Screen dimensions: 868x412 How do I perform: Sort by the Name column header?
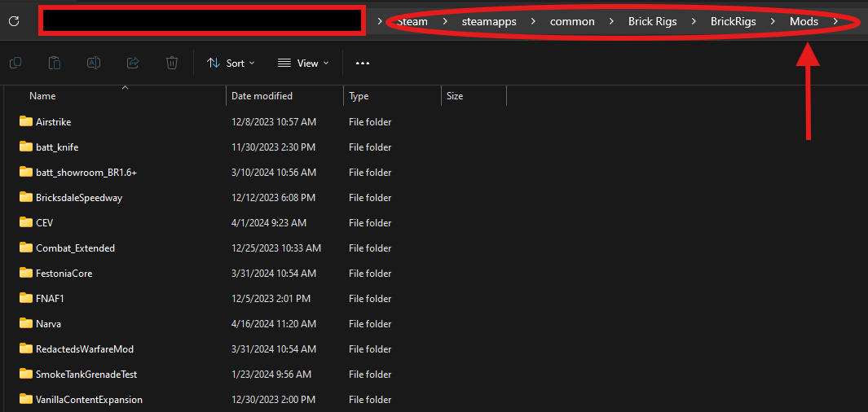42,96
